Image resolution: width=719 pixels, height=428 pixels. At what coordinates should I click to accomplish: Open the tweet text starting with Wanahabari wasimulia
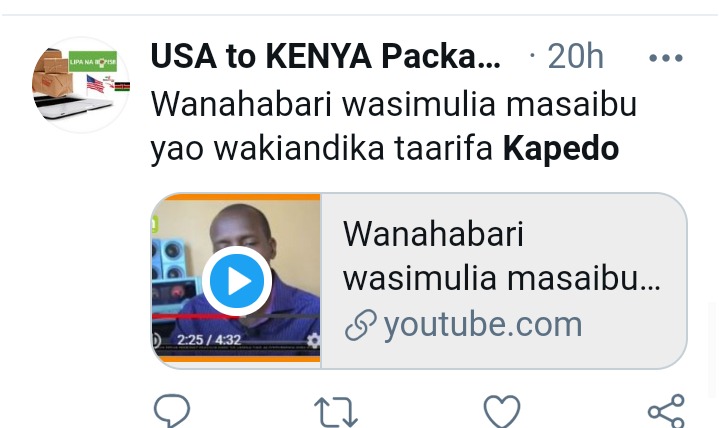pos(393,126)
